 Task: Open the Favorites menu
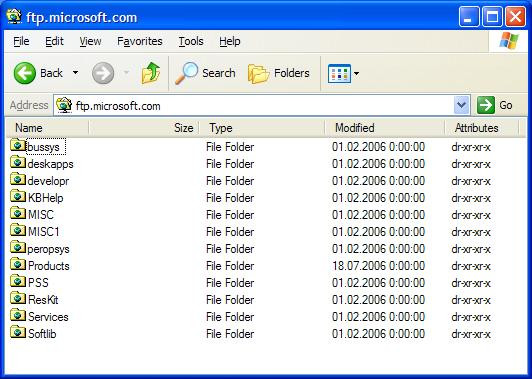140,41
